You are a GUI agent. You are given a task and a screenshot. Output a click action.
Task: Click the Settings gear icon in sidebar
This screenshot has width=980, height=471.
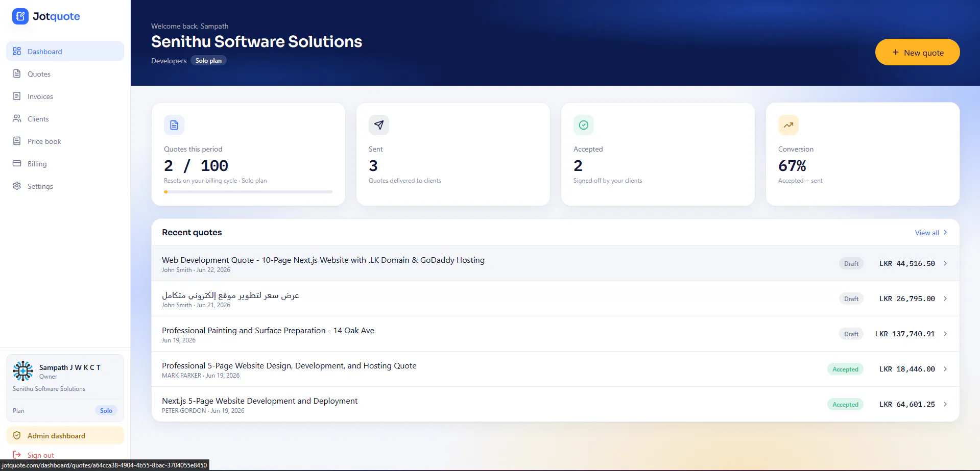[x=17, y=186]
